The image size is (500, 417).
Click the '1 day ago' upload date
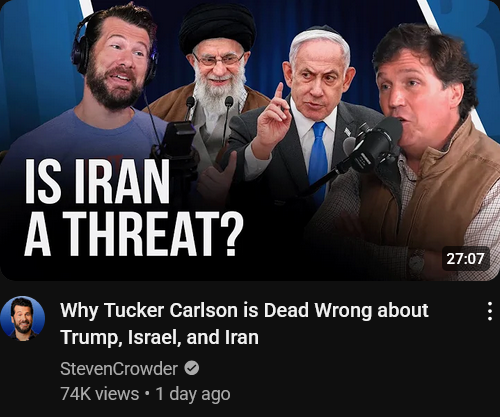tap(193, 394)
